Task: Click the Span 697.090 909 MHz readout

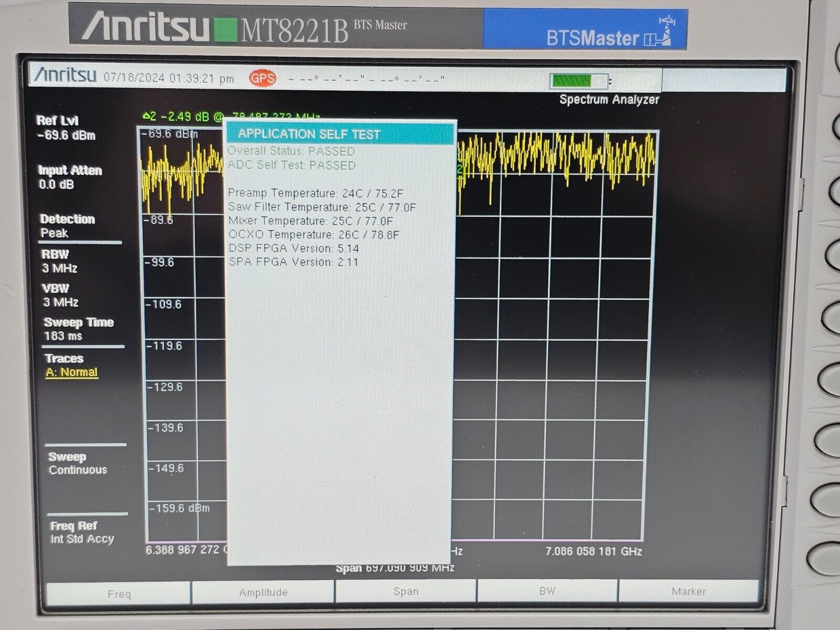Action: [x=395, y=568]
